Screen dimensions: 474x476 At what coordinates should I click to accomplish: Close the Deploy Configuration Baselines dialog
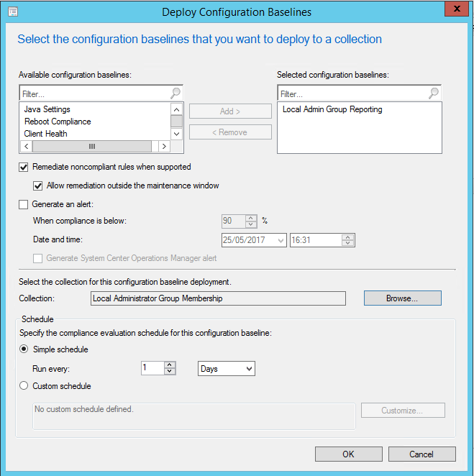pyautogui.click(x=452, y=10)
